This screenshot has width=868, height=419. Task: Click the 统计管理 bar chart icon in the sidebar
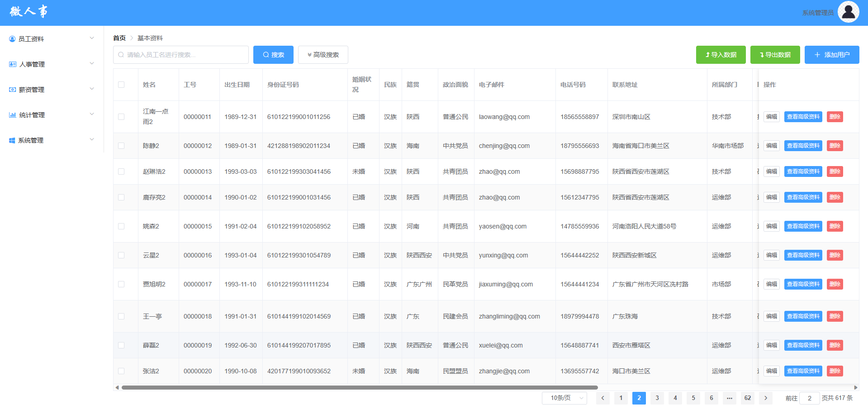click(x=13, y=115)
